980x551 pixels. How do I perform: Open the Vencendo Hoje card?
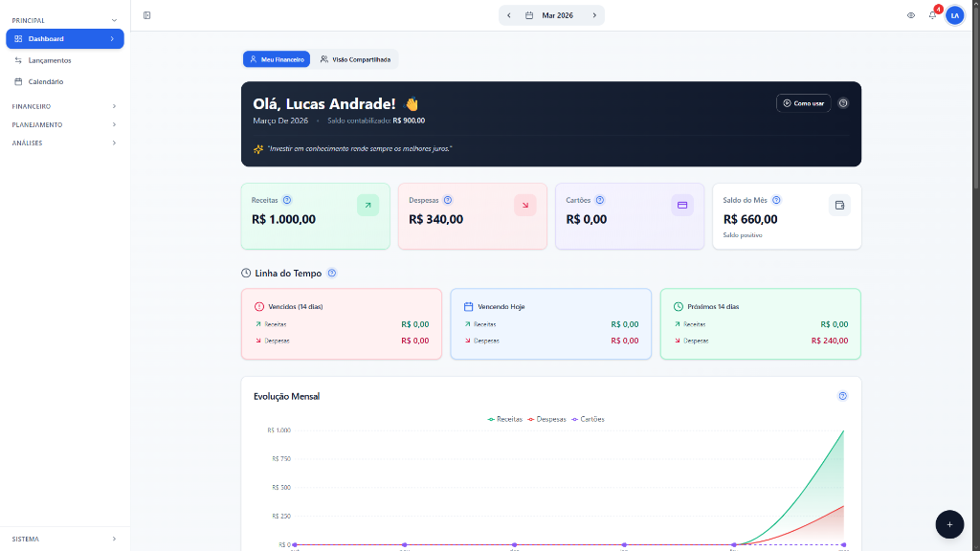click(x=550, y=323)
